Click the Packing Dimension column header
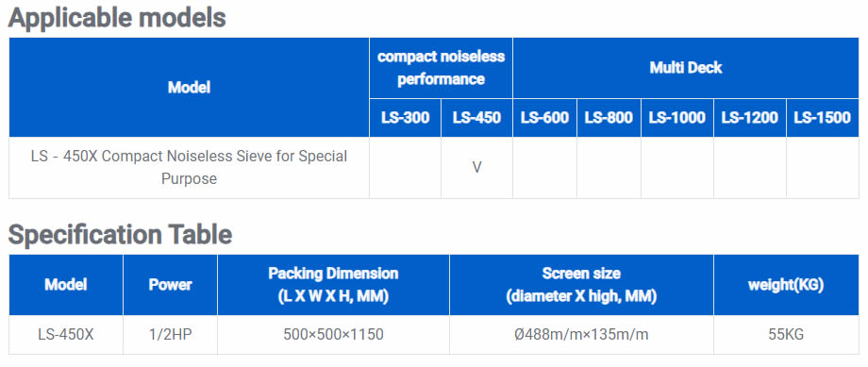 (333, 285)
